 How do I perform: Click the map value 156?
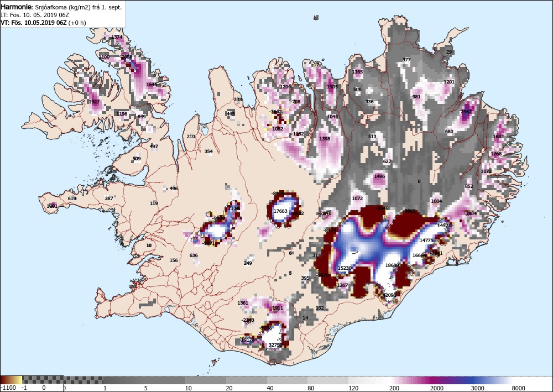click(174, 260)
